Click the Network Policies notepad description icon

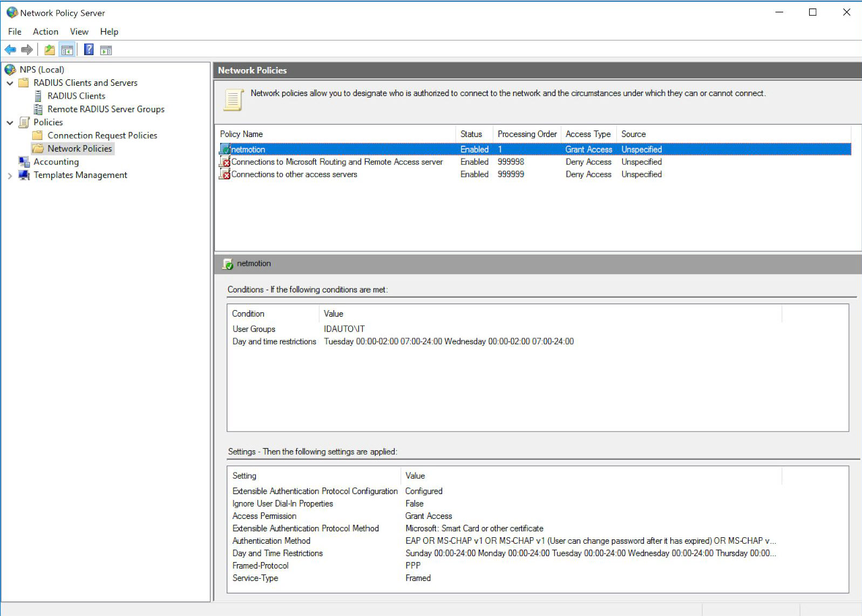coord(233,99)
